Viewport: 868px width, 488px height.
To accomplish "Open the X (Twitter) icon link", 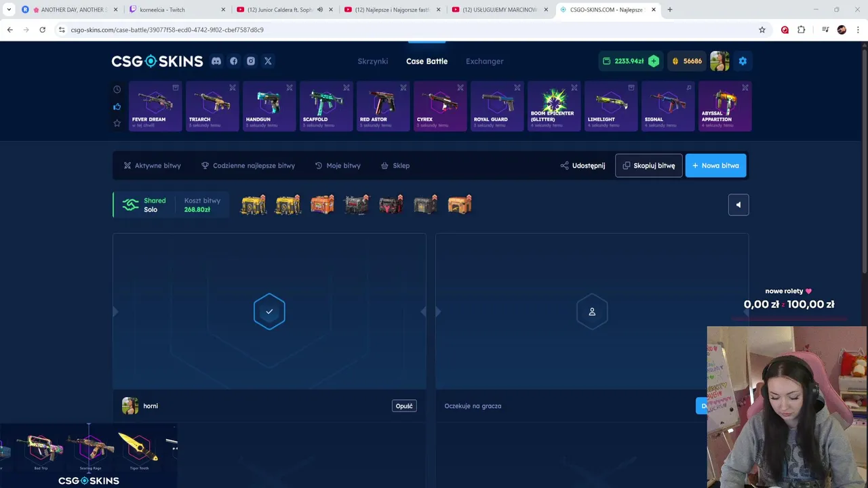I will pos(268,61).
